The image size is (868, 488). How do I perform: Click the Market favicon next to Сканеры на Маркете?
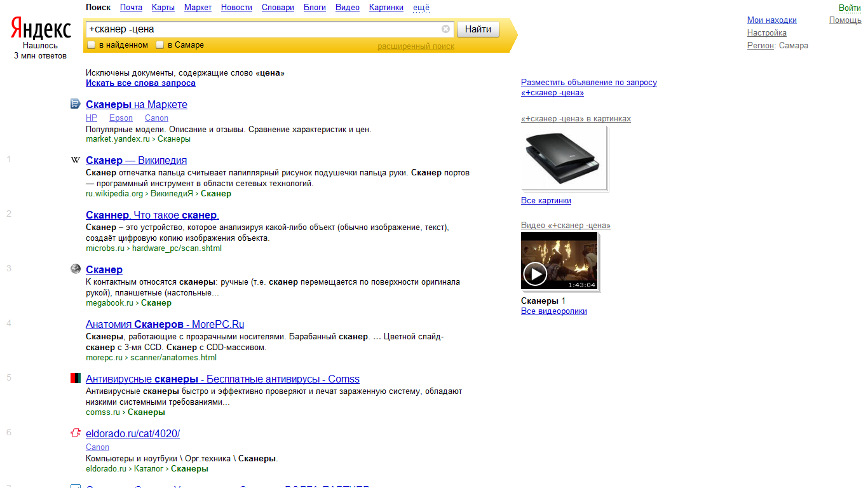click(76, 104)
